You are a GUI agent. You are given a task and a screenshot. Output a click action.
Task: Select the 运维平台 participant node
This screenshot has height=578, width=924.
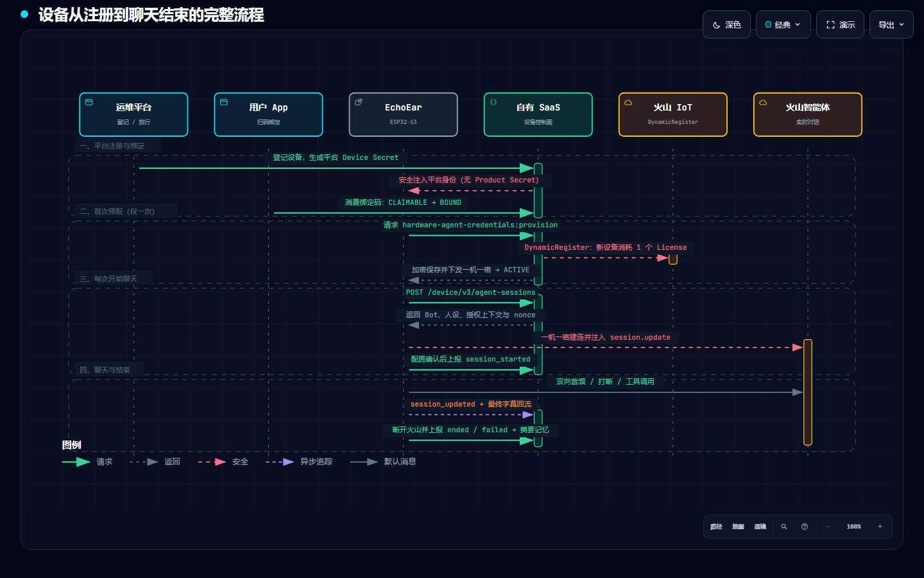133,114
